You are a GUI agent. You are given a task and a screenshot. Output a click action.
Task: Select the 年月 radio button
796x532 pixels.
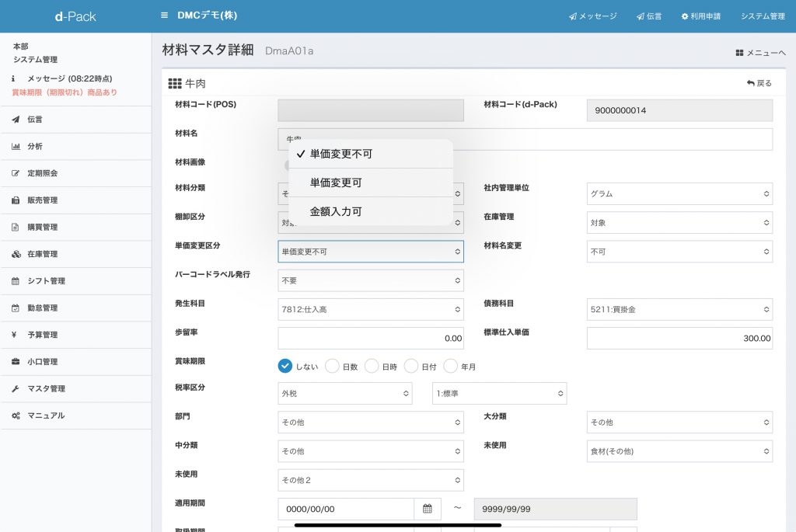click(451, 366)
